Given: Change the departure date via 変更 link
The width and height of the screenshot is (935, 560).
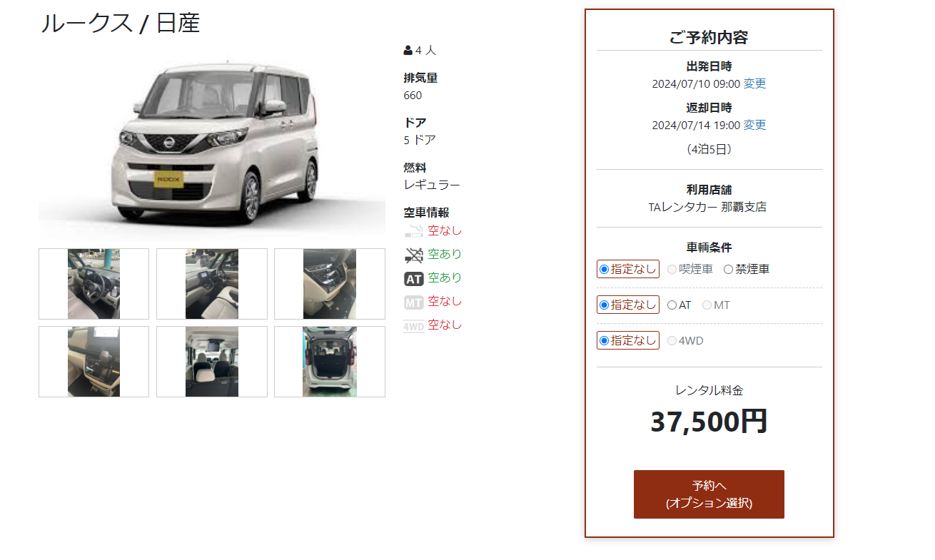Looking at the screenshot, I should click(754, 83).
